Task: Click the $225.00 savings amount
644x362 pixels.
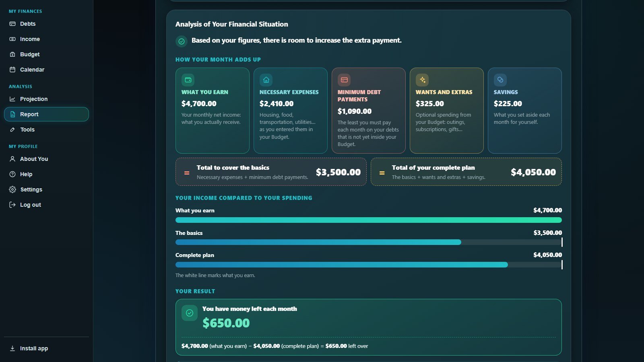Action: tap(508, 104)
